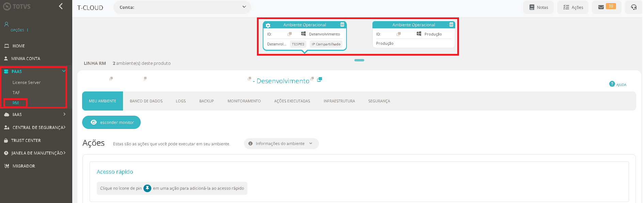Copy the ID on the Desenvolvimento card
The image size is (644, 203).
pos(290,34)
